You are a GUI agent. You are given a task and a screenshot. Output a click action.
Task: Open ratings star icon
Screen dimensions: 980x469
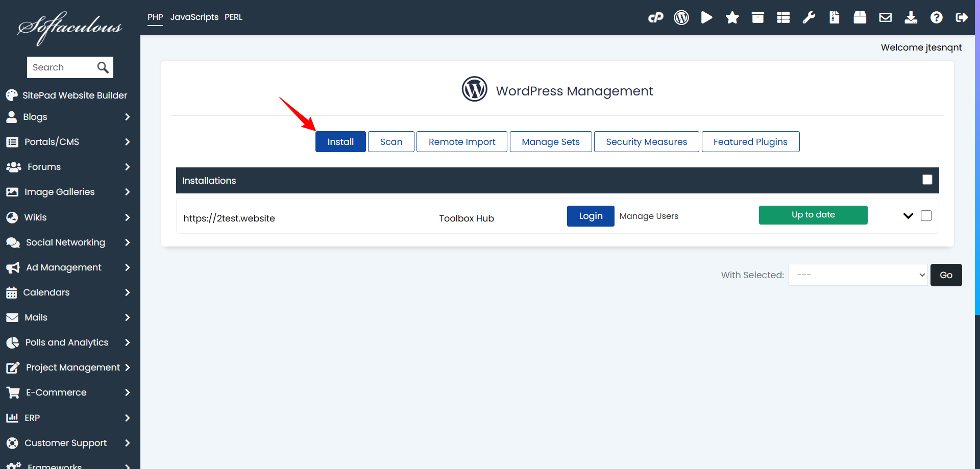732,18
